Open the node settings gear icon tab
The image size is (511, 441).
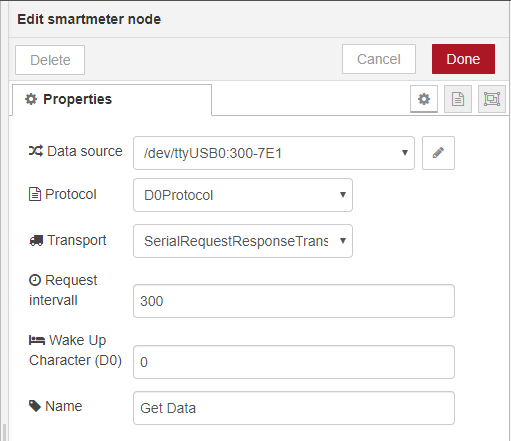tap(424, 99)
